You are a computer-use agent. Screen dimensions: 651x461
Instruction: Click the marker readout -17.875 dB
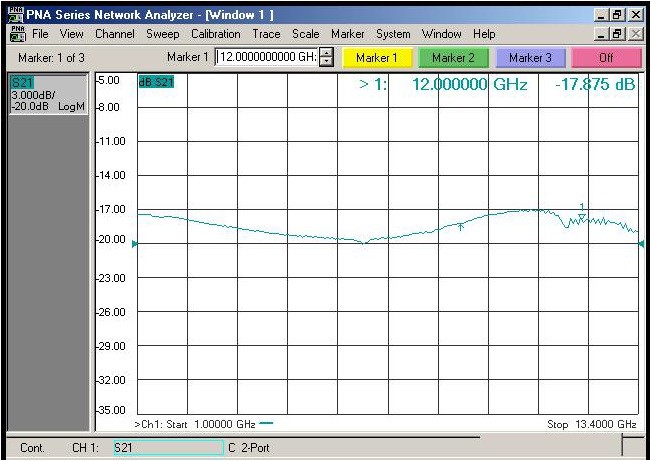point(595,85)
